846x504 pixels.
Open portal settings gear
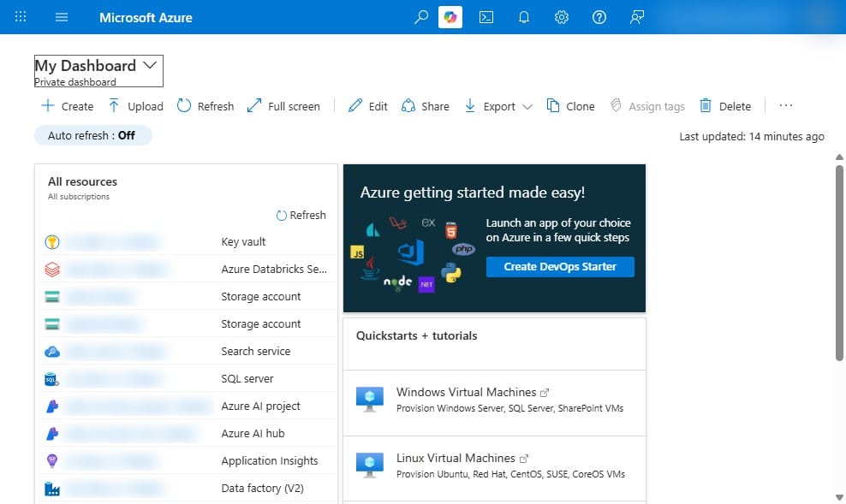(x=561, y=17)
